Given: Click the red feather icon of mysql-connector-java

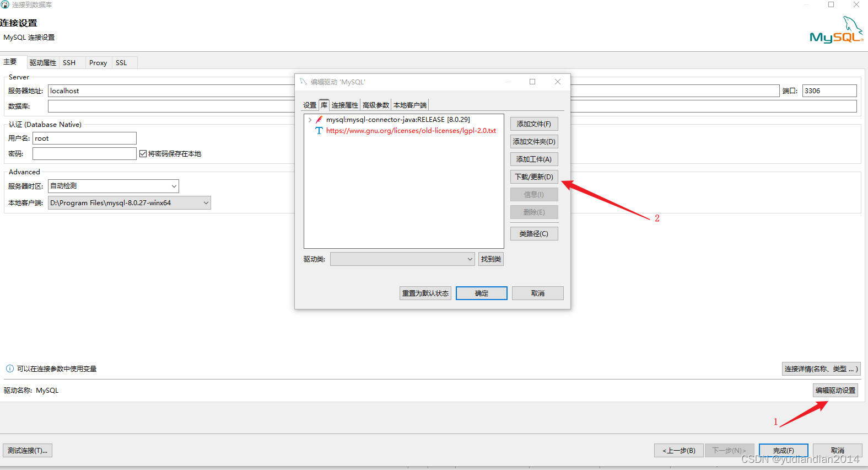Looking at the screenshot, I should 319,120.
